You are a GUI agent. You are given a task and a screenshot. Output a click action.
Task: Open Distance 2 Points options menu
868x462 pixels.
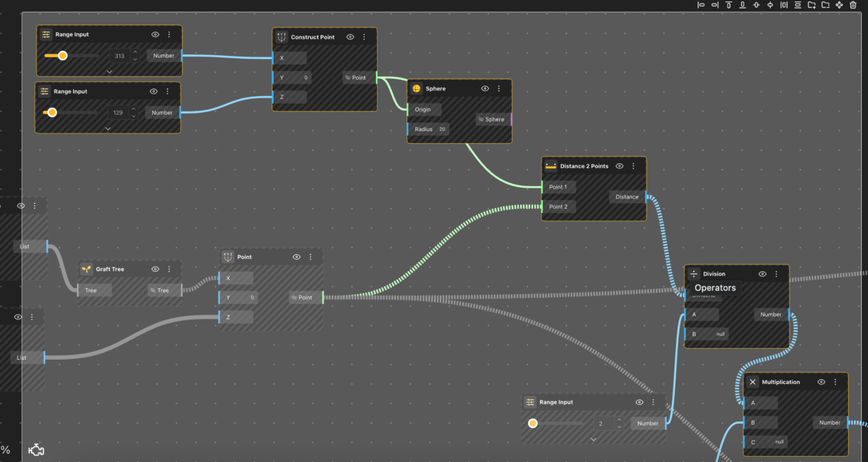tap(633, 166)
